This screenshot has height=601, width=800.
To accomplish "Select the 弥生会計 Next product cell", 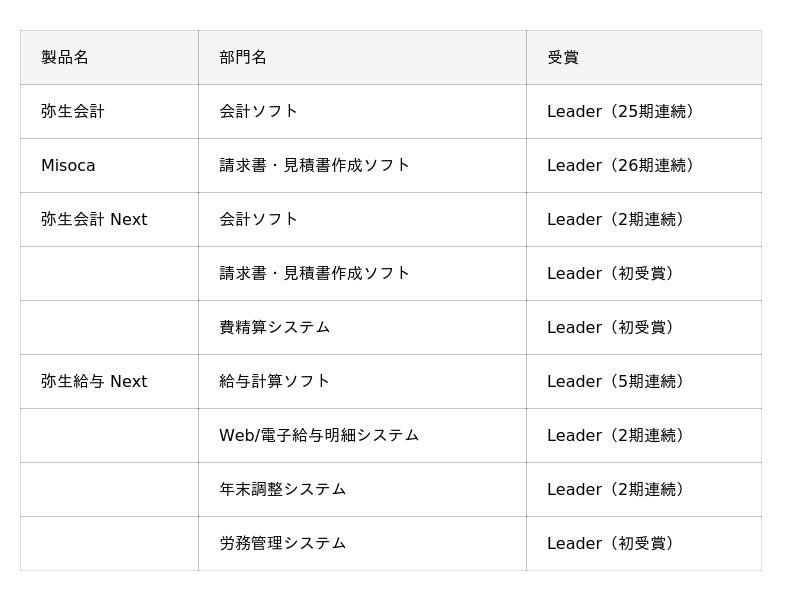I will click(x=94, y=219).
